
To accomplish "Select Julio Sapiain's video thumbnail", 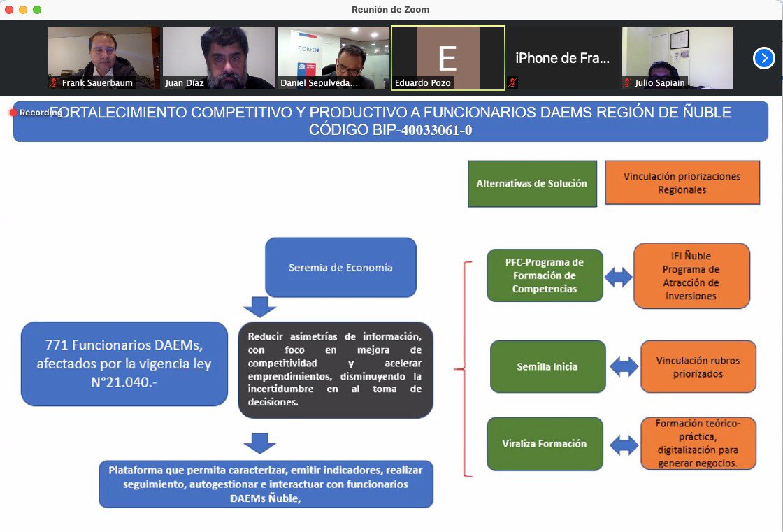I will coord(677,58).
